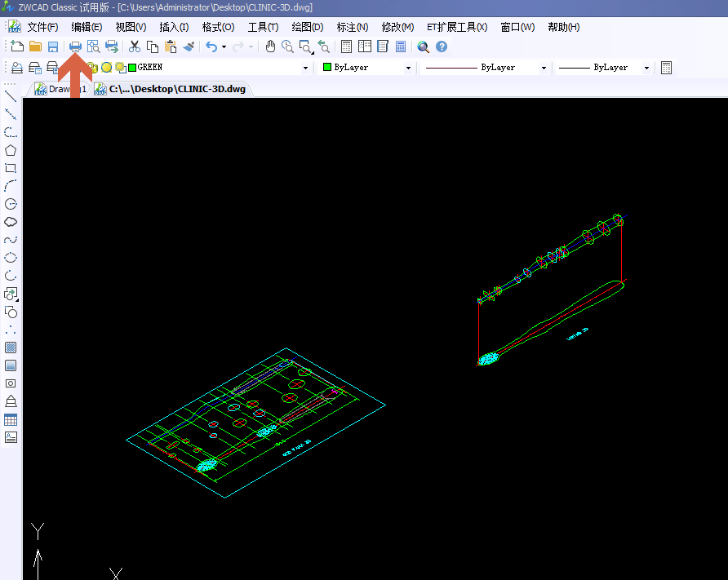Screen dimensions: 728x580
Task: Open the Find magnifier search
Action: (424, 46)
